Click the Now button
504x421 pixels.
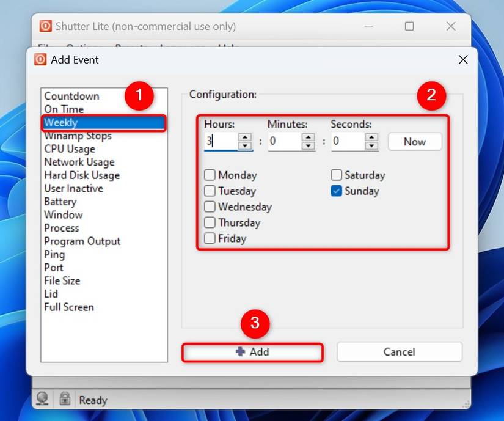pyautogui.click(x=414, y=141)
